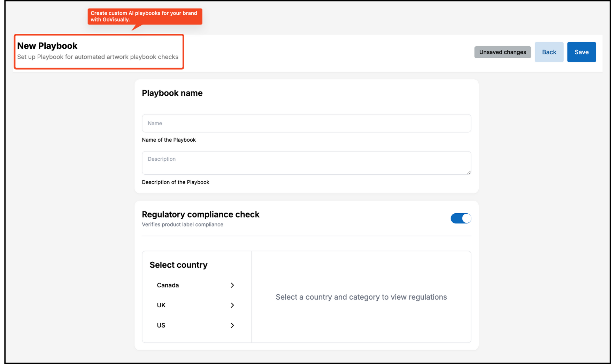Click the Playbook name section title
The image size is (616, 364).
coord(172,93)
